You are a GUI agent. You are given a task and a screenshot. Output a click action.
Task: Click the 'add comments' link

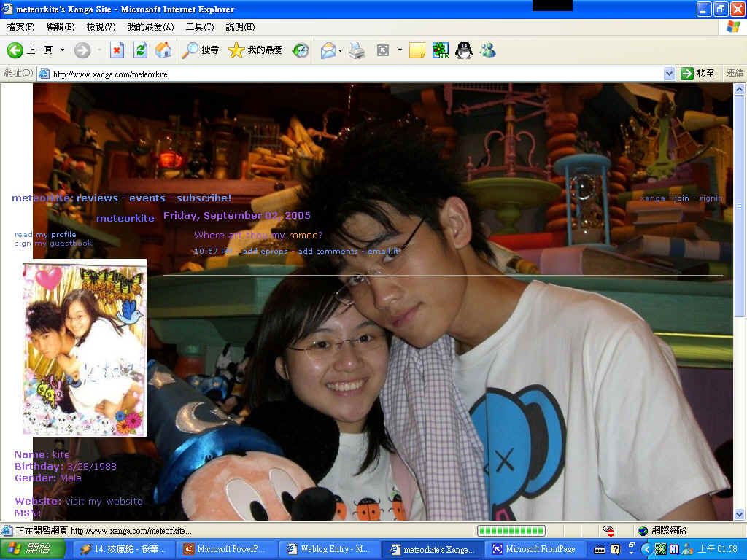coord(328,252)
